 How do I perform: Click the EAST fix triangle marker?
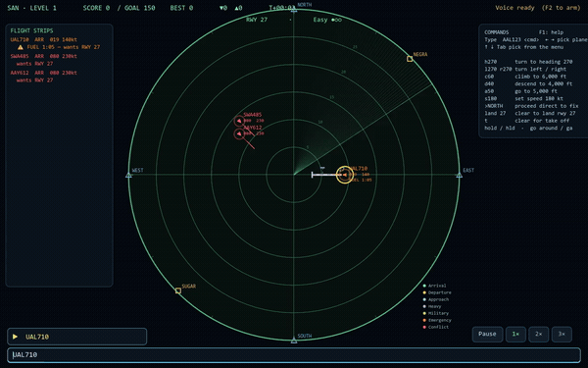[x=459, y=175]
